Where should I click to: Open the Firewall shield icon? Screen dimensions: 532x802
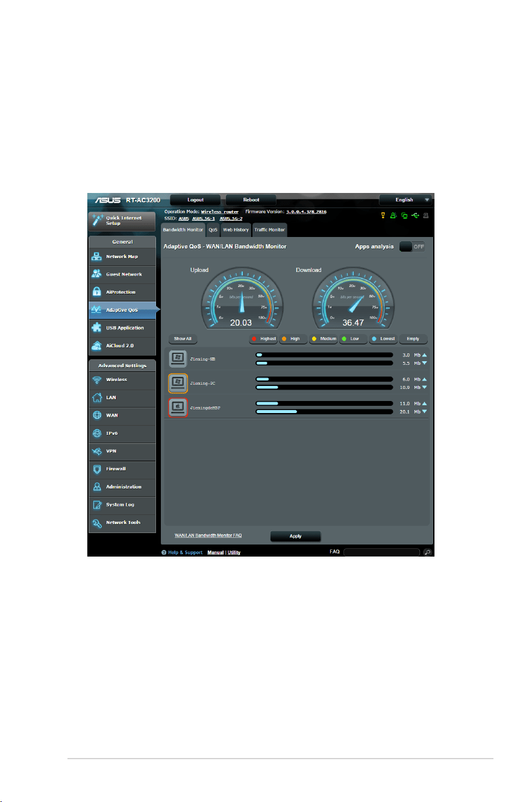click(97, 469)
